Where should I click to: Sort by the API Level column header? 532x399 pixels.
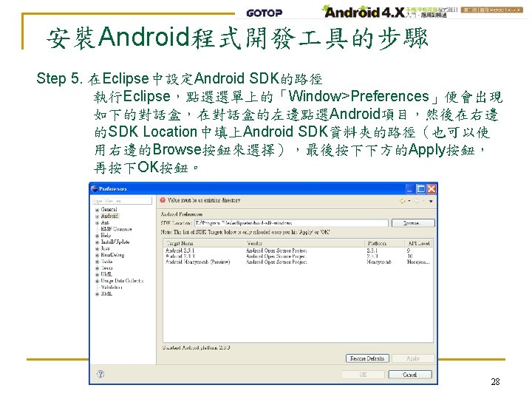pos(419,243)
